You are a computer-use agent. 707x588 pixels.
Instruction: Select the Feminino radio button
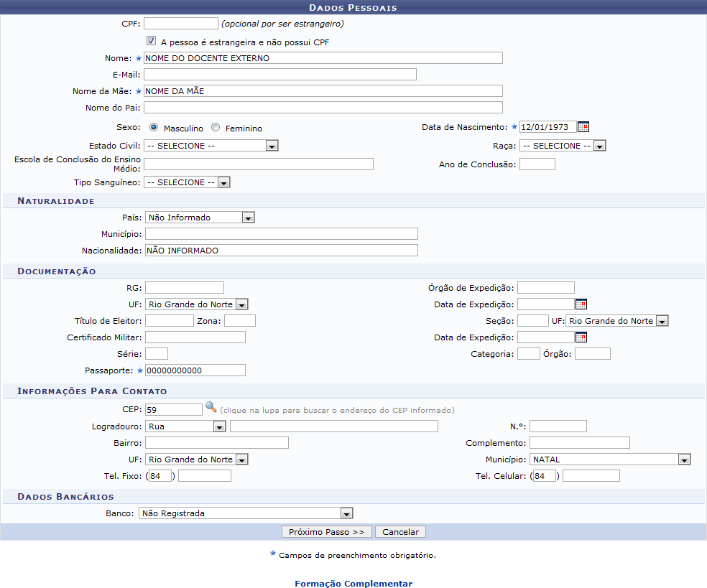point(216,128)
